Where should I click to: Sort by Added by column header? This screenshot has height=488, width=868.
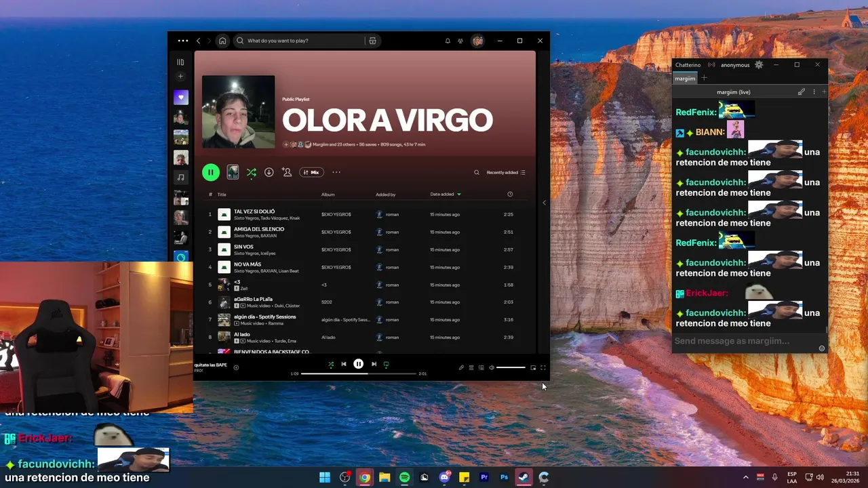click(x=386, y=195)
